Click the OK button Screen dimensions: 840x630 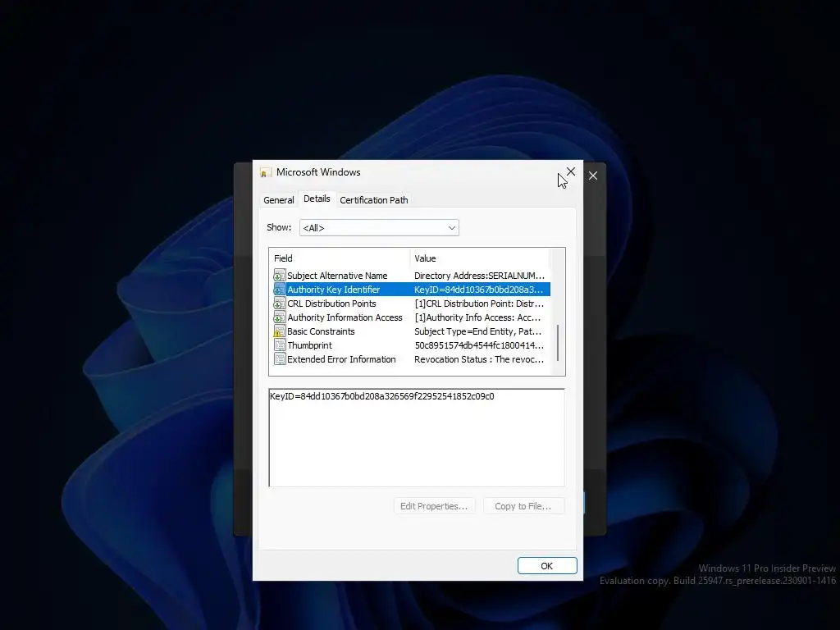pos(547,566)
